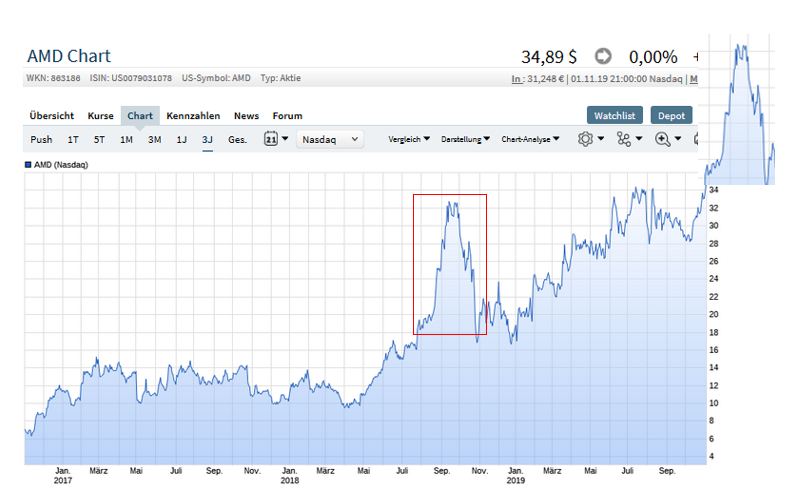Click the y-axis value 34

tap(713, 190)
